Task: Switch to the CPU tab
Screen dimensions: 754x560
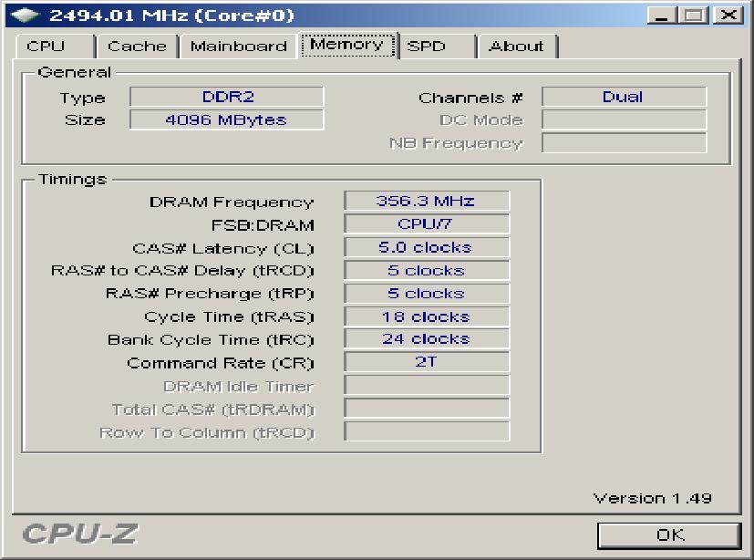Action: click(55, 47)
